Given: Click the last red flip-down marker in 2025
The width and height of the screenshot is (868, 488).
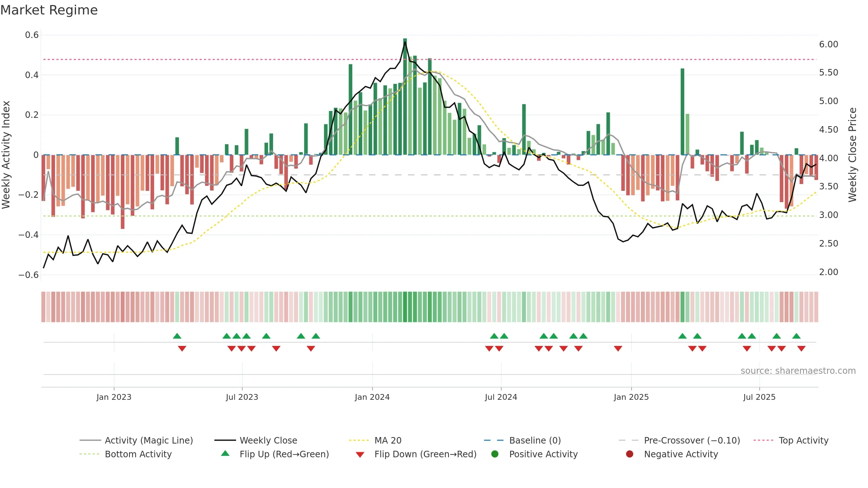Looking at the screenshot, I should [801, 348].
